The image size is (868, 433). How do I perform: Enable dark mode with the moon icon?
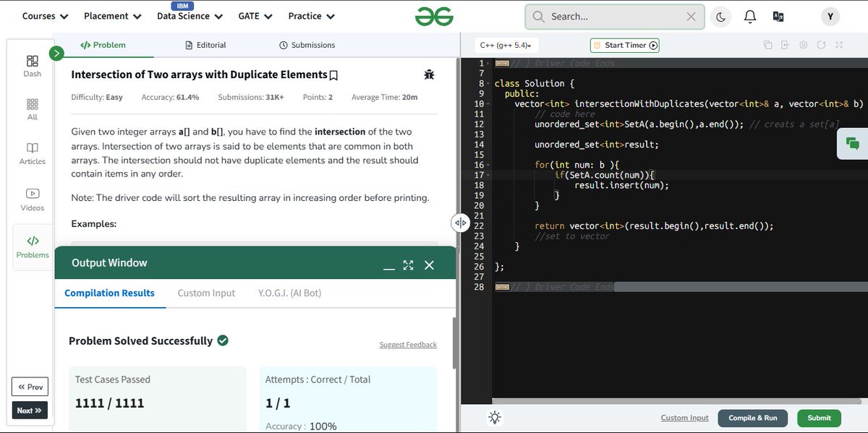(720, 16)
